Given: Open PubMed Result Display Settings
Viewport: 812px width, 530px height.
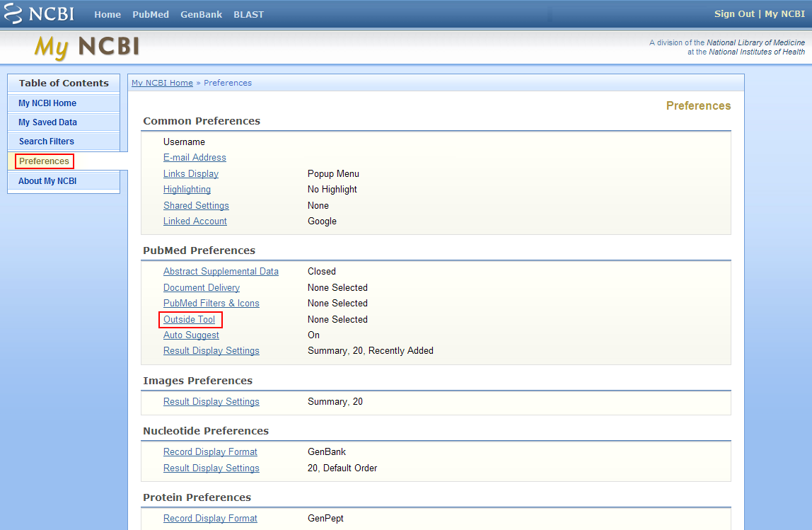Looking at the screenshot, I should (211, 351).
